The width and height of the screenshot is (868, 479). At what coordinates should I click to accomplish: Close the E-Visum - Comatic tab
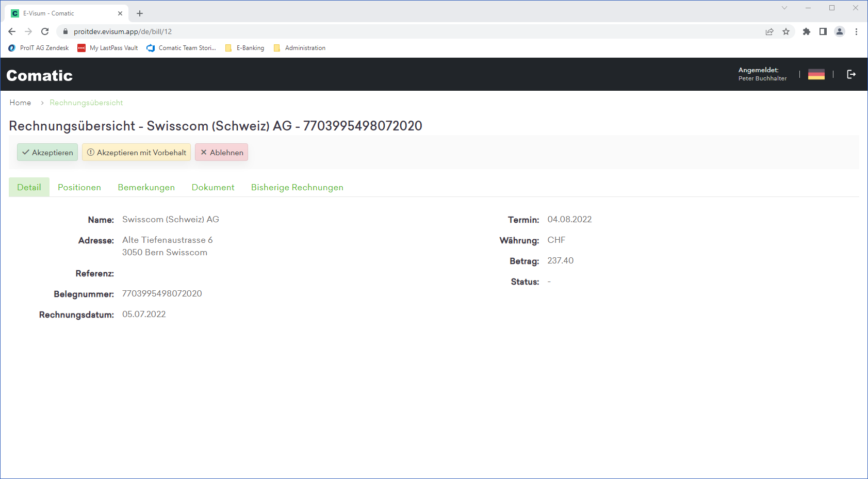point(120,13)
